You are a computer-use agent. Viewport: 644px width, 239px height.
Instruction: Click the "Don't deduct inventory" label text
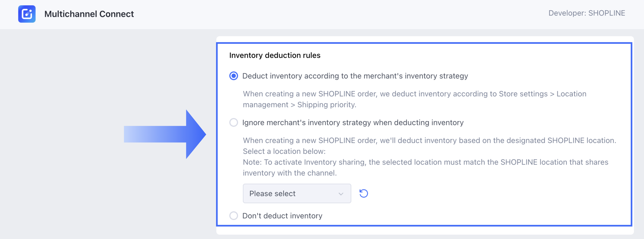click(x=282, y=216)
